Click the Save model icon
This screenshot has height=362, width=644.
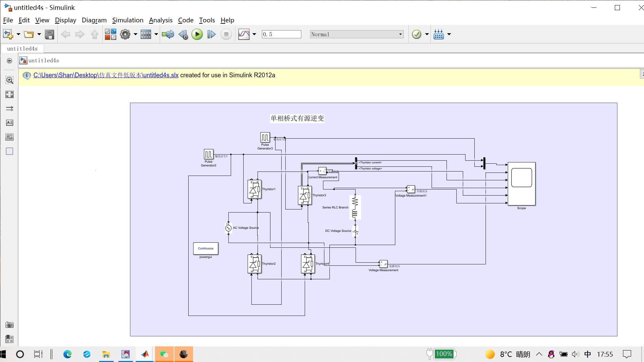(x=50, y=34)
